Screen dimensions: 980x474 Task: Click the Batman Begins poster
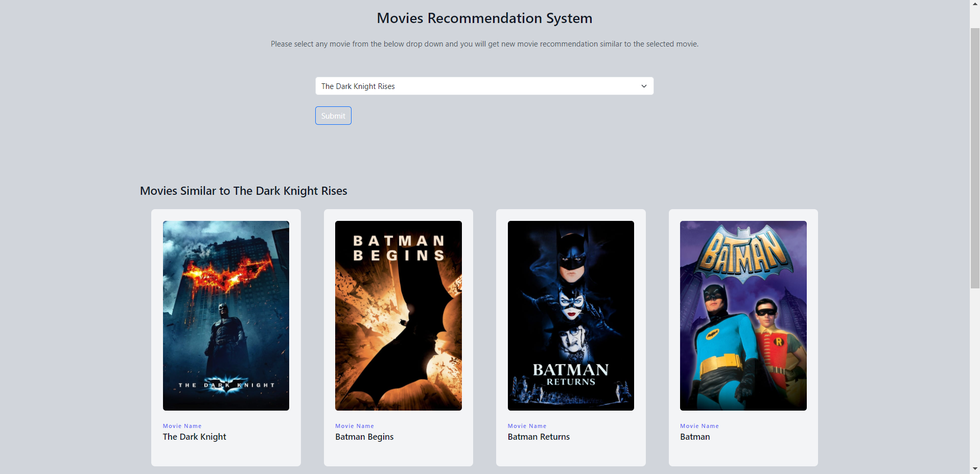[398, 315]
